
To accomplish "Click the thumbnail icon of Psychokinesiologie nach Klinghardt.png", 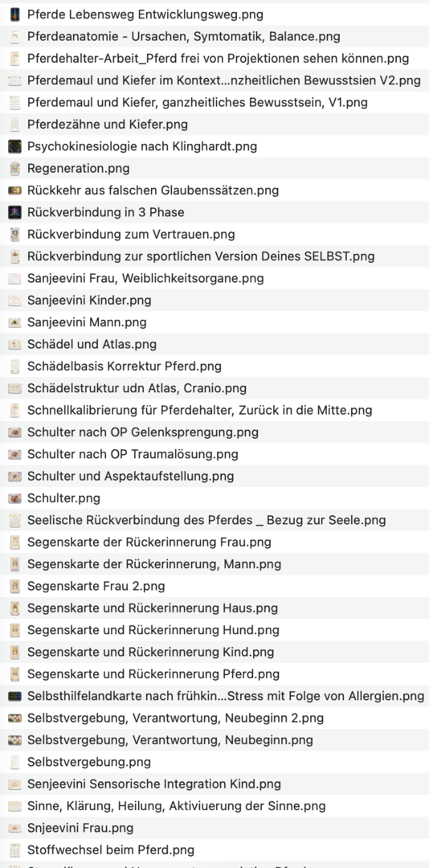I will tap(15, 147).
